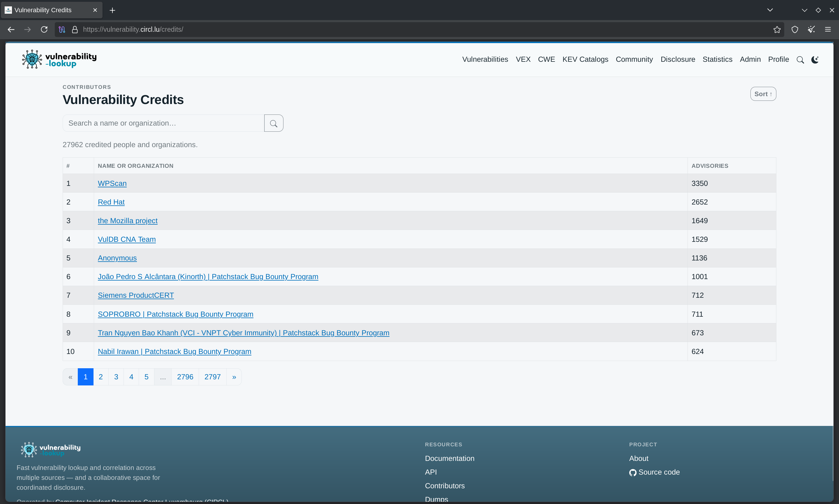The width and height of the screenshot is (839, 504).
Task: Open the Nabil Irawan Patchstack link
Action: tap(175, 352)
